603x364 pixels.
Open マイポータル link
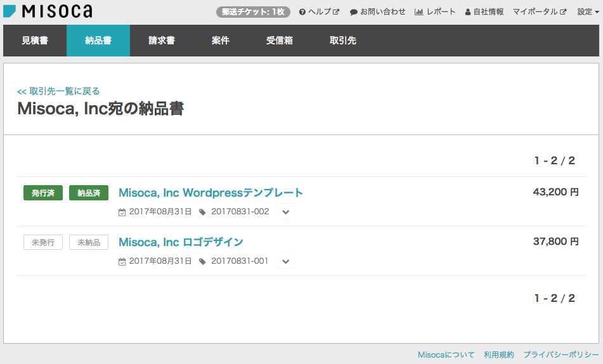point(540,12)
